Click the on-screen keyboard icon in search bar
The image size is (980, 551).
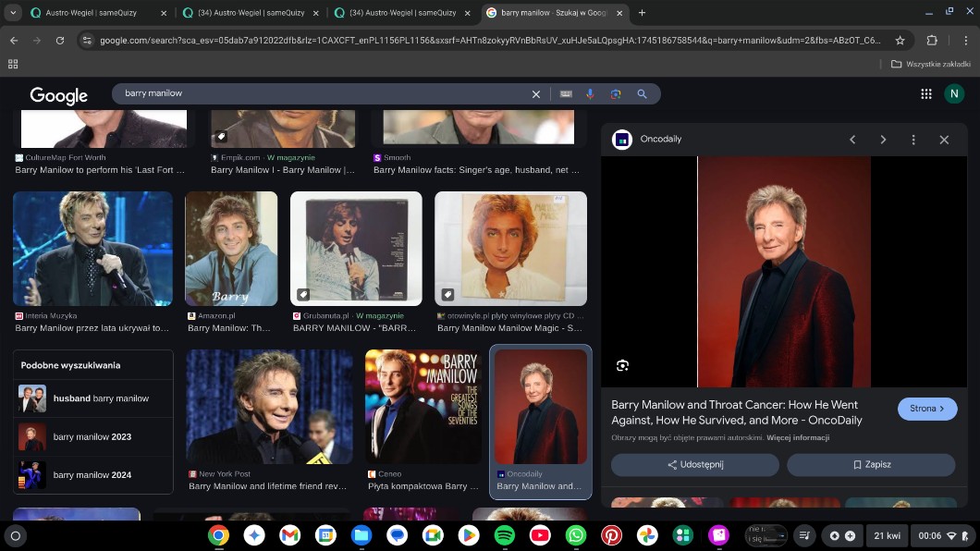(565, 93)
